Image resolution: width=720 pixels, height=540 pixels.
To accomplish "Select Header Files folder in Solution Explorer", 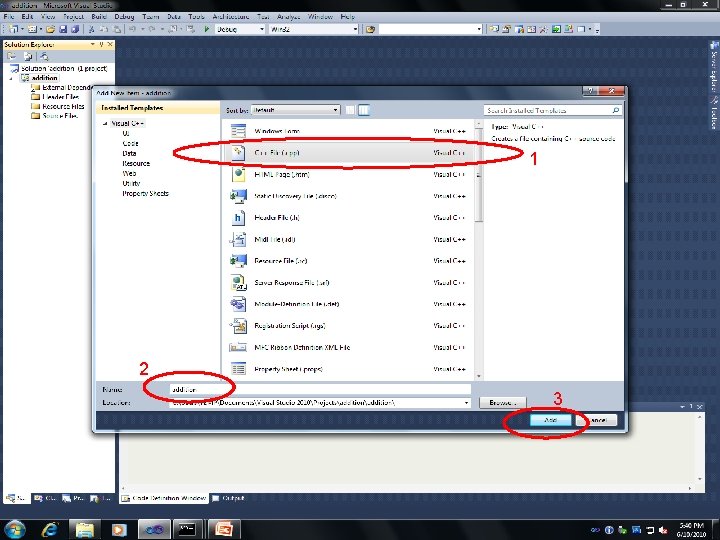I will click(55, 97).
